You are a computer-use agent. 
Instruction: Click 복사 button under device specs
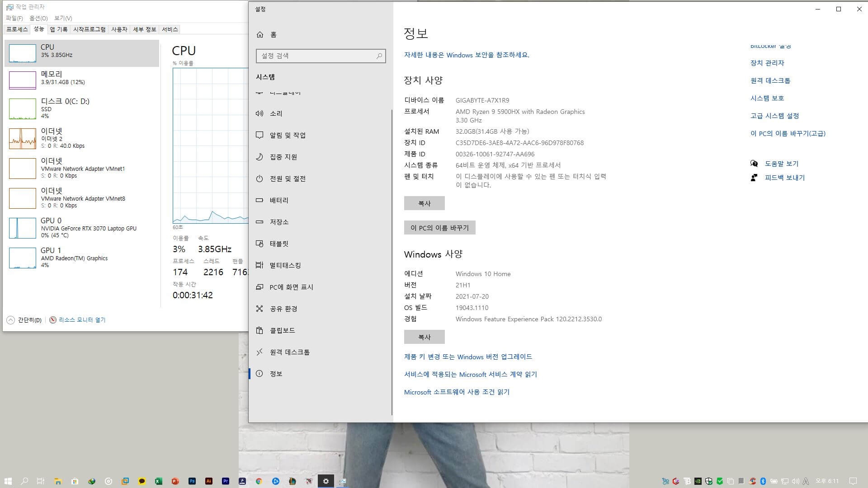click(x=425, y=203)
